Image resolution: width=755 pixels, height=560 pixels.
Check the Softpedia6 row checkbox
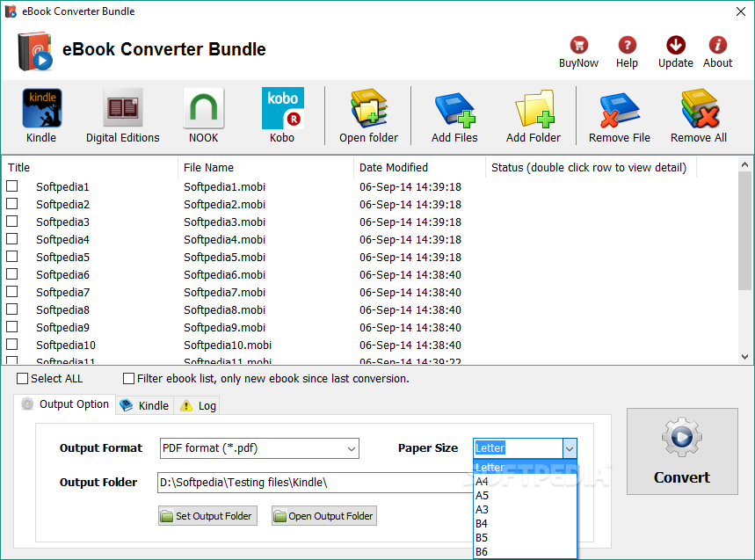[x=12, y=274]
